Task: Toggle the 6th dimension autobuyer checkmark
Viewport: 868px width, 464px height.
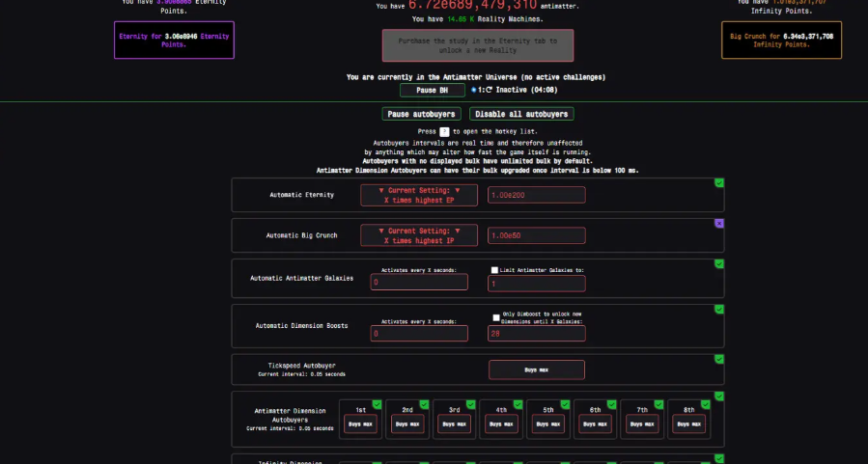Action: [x=612, y=404]
